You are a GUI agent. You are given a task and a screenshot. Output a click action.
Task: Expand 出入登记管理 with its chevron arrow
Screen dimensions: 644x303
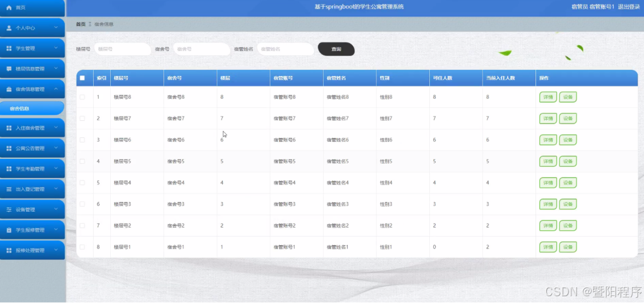click(56, 189)
